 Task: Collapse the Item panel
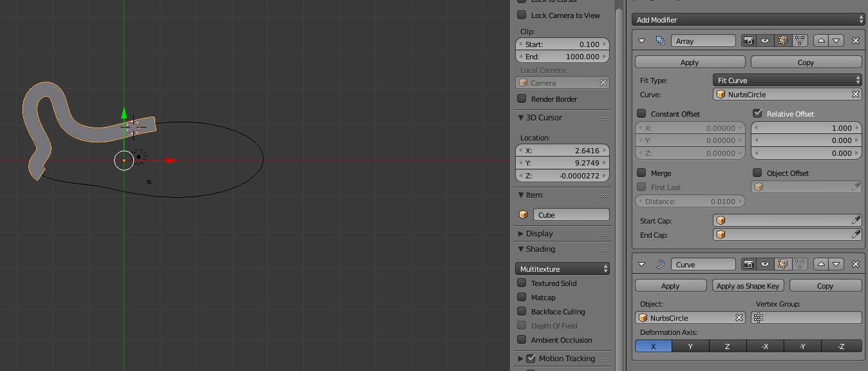point(521,195)
